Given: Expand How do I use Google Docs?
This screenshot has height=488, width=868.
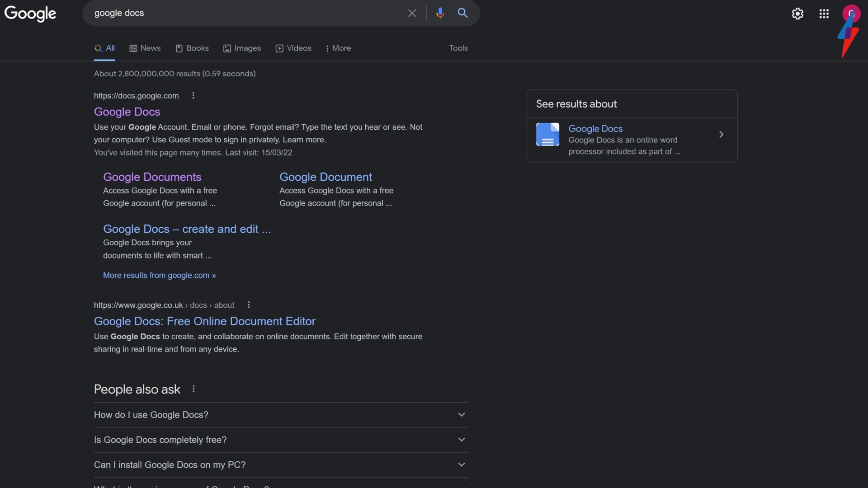Looking at the screenshot, I should coord(281,415).
